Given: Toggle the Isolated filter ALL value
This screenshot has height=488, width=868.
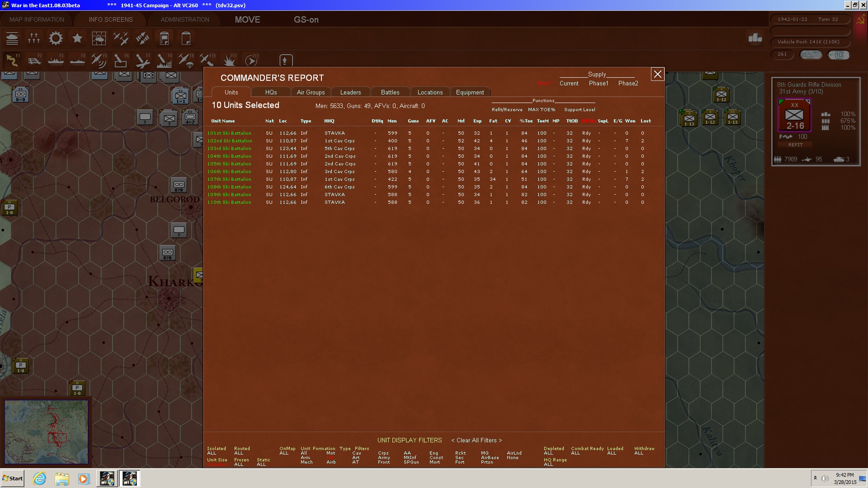Looking at the screenshot, I should (x=212, y=453).
